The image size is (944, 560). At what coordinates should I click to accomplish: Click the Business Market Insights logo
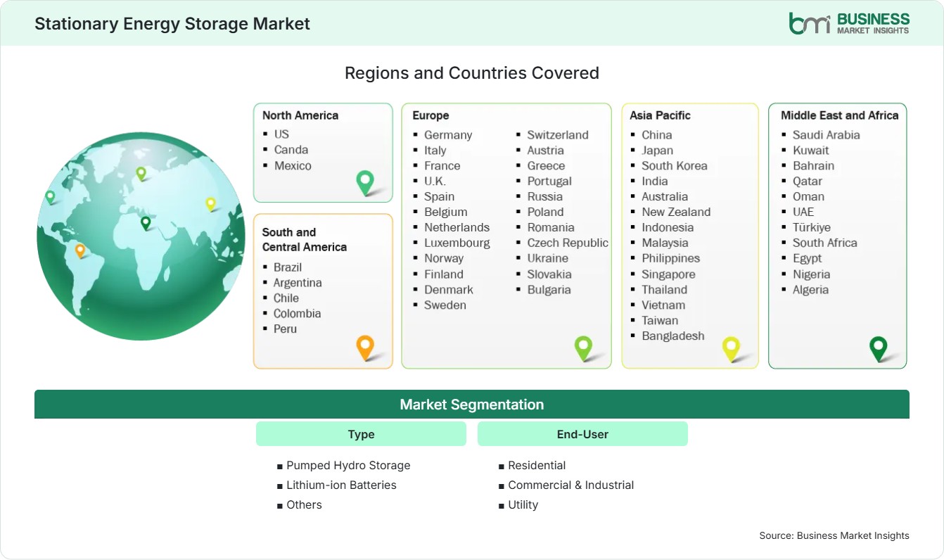click(x=849, y=23)
